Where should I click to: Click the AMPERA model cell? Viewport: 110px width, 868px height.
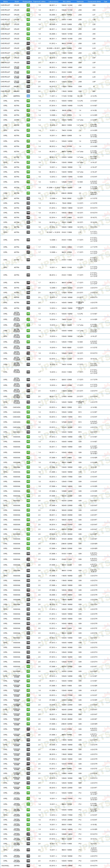click(x=17, y=96)
